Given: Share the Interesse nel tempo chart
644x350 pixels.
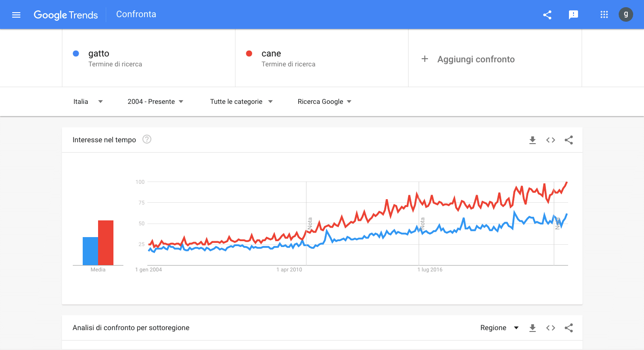Looking at the screenshot, I should [x=569, y=140].
